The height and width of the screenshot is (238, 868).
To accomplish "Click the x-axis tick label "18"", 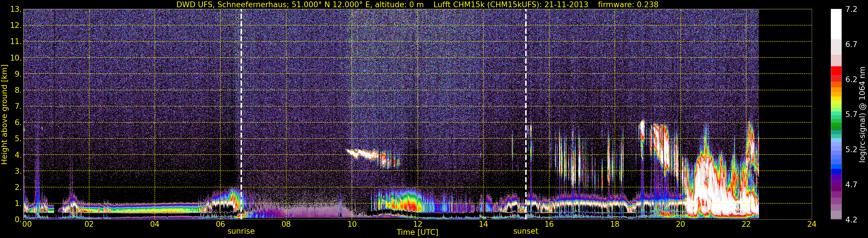I will (x=614, y=224).
